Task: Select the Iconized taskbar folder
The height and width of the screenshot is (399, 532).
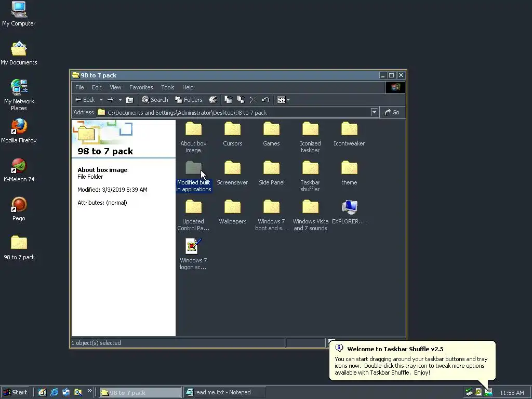Action: pos(310,137)
